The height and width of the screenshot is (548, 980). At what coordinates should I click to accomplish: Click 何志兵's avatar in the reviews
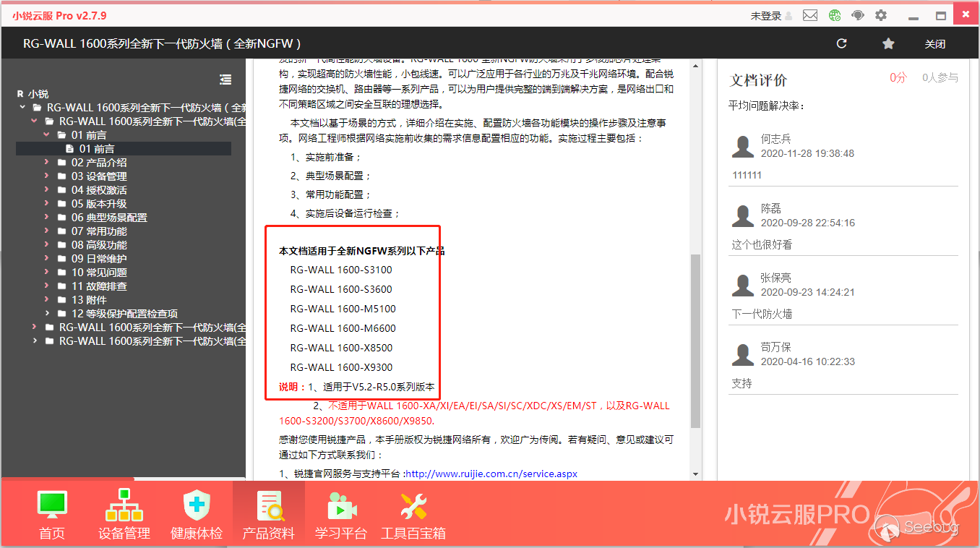click(743, 146)
